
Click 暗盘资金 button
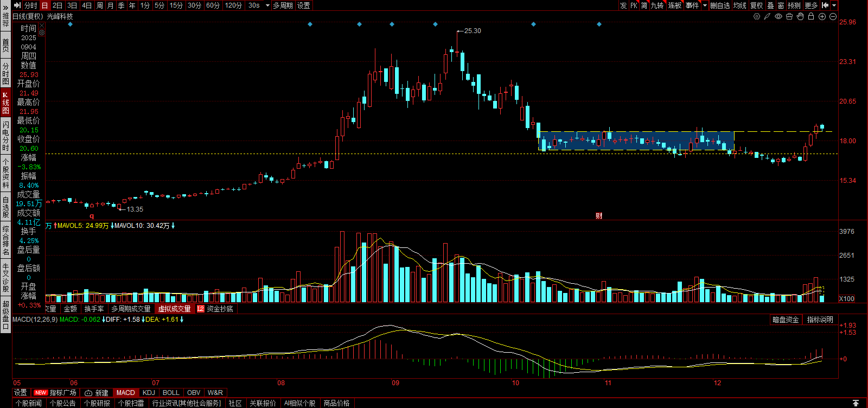[786, 320]
